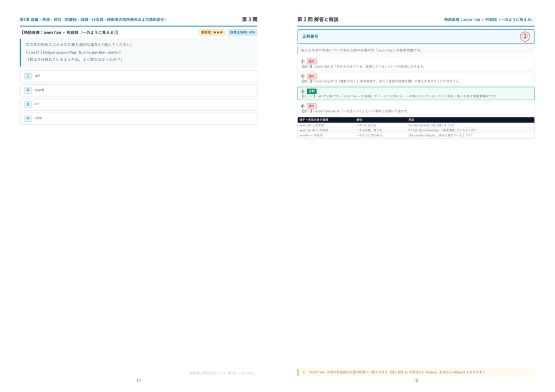The width and height of the screenshot is (555, 392).
Task: Click the 【正しい】 explanation text for air
Action: [x=399, y=96]
